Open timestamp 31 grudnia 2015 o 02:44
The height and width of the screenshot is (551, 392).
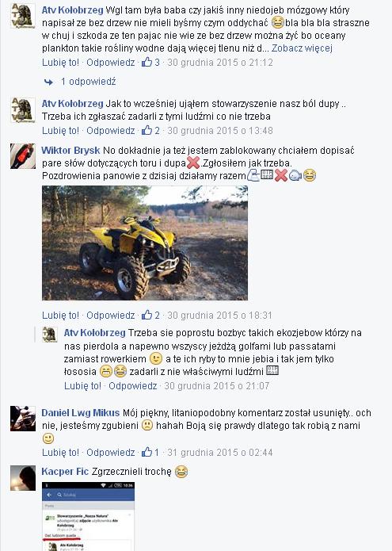[219, 452]
